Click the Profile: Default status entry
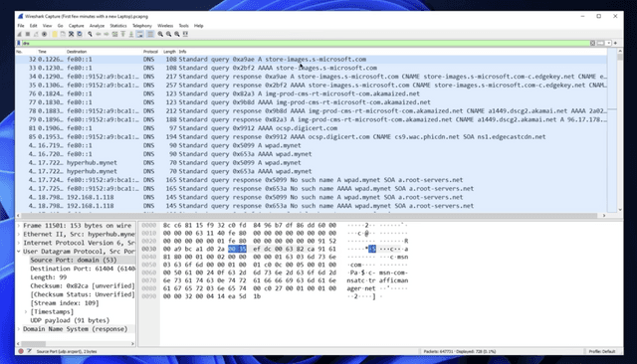 pos(602,351)
